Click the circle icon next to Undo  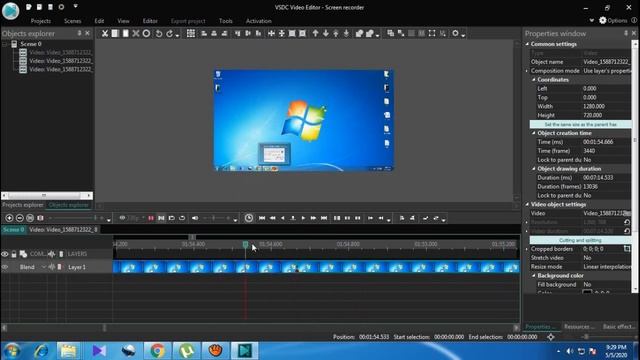point(146,33)
